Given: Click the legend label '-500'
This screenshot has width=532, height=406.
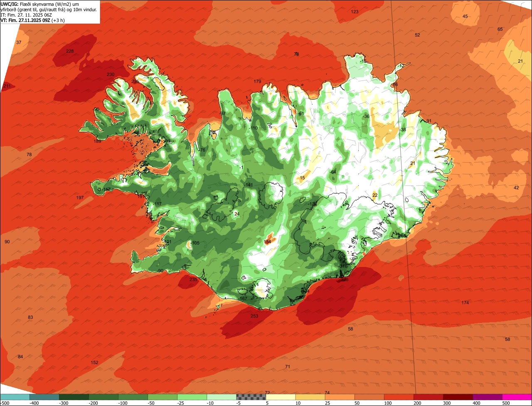Looking at the screenshot, I should click(x=5, y=403).
